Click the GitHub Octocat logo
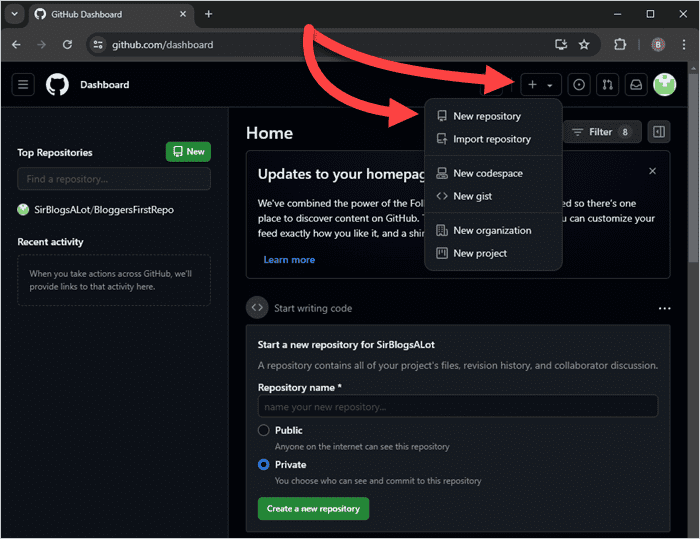This screenshot has width=700, height=539. (57, 84)
